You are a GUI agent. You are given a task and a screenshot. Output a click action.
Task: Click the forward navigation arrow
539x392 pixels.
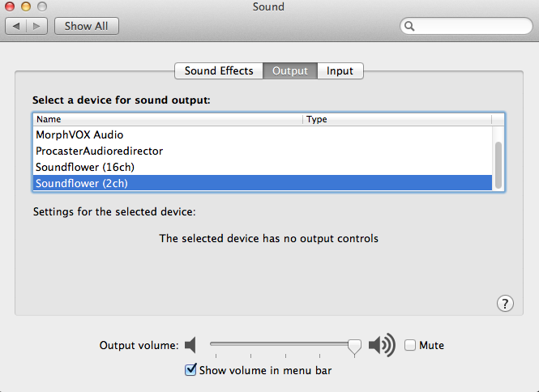coord(38,26)
